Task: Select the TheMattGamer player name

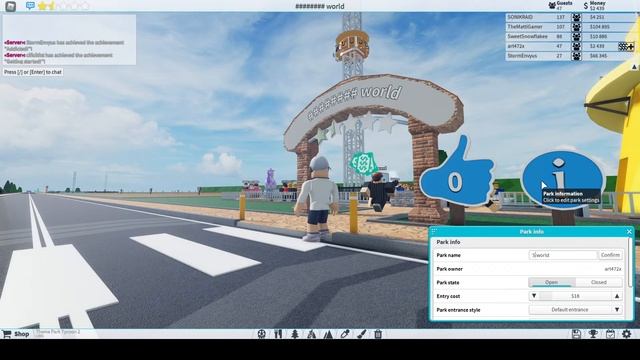Action: coord(525,27)
